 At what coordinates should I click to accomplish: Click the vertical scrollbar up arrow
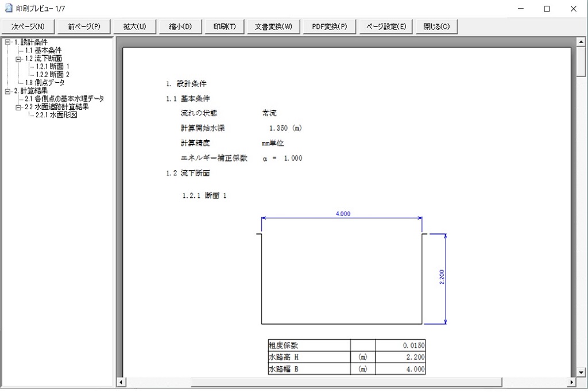(581, 42)
